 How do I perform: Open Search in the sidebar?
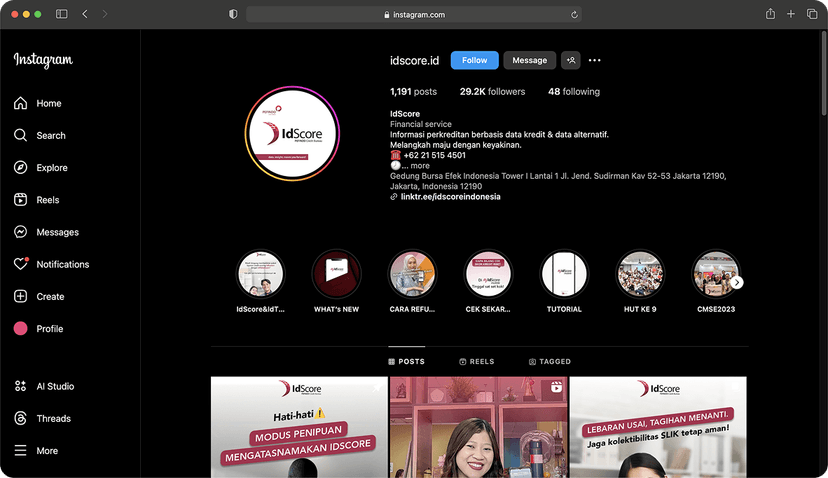40,136
